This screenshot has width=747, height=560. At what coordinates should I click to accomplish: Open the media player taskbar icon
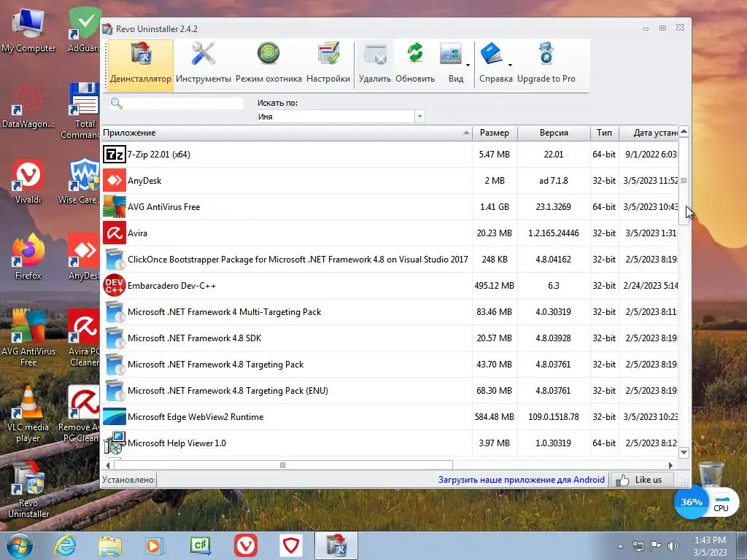155,545
